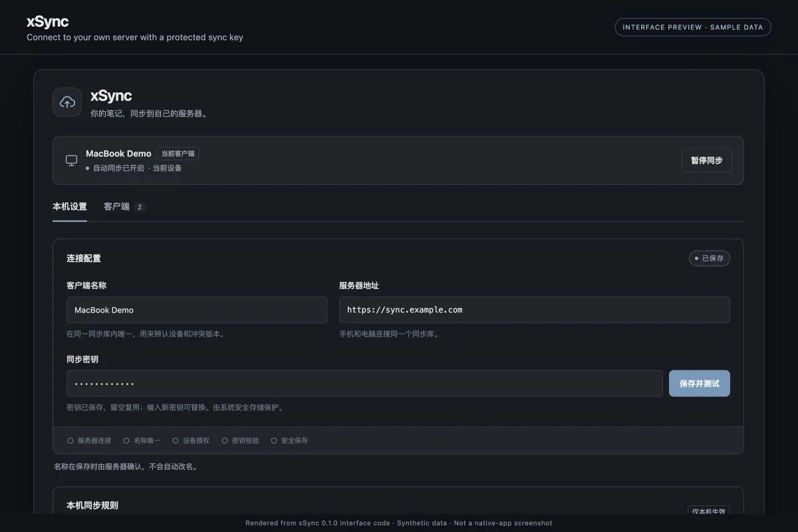This screenshot has height=532, width=798.
Task: Click the count badge 2 on 客户端 tab
Action: tap(140, 207)
